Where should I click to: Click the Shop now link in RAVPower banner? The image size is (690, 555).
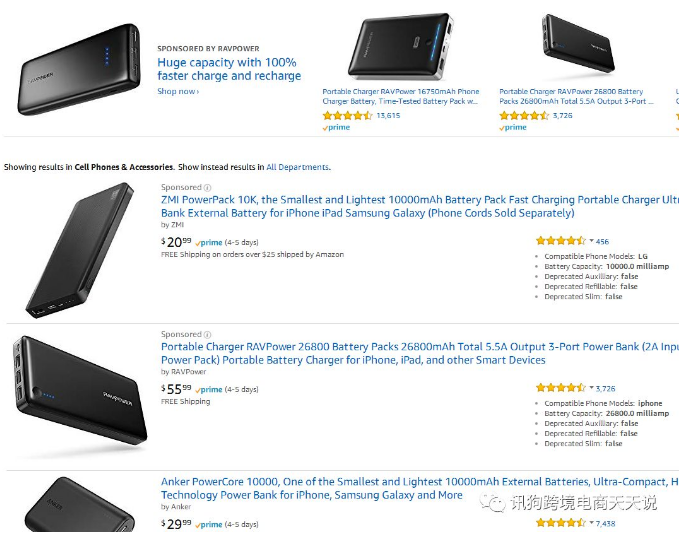pos(178,92)
